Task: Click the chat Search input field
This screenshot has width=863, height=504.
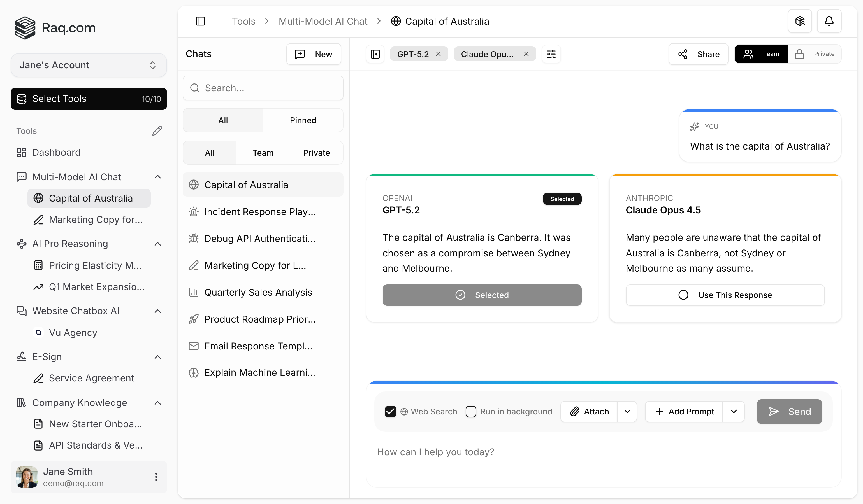Action: click(x=263, y=88)
